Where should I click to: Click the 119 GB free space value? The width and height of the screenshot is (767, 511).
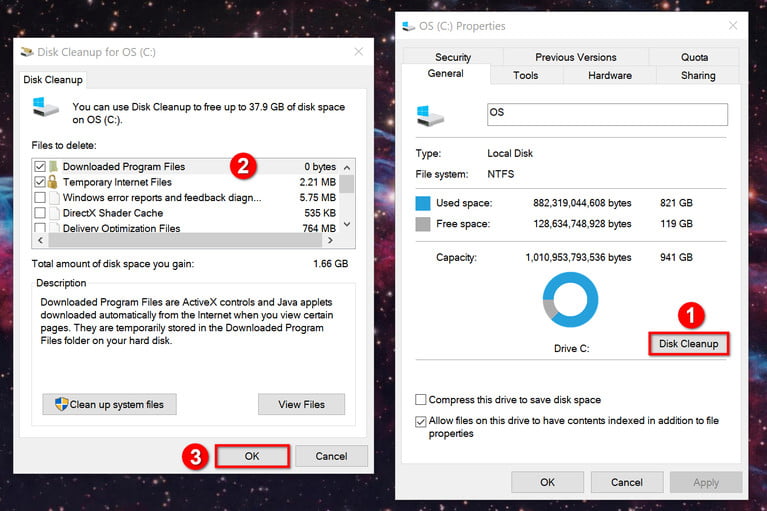(x=676, y=224)
